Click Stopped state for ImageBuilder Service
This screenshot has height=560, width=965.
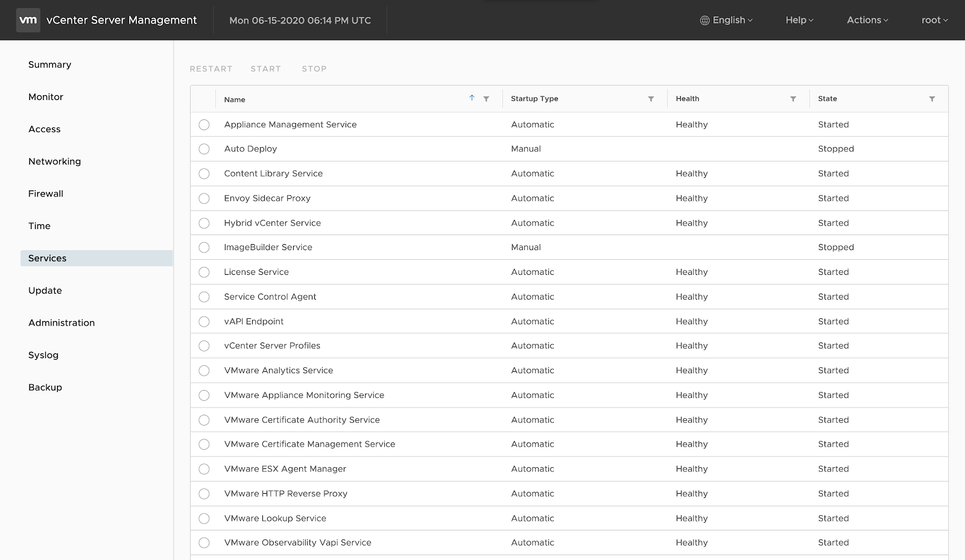click(x=836, y=247)
